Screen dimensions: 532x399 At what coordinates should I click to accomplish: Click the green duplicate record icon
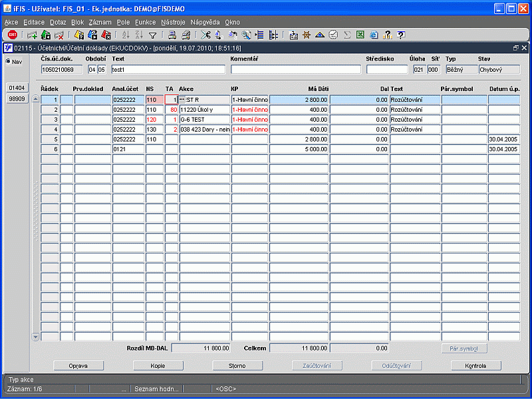pyautogui.click(x=45, y=35)
